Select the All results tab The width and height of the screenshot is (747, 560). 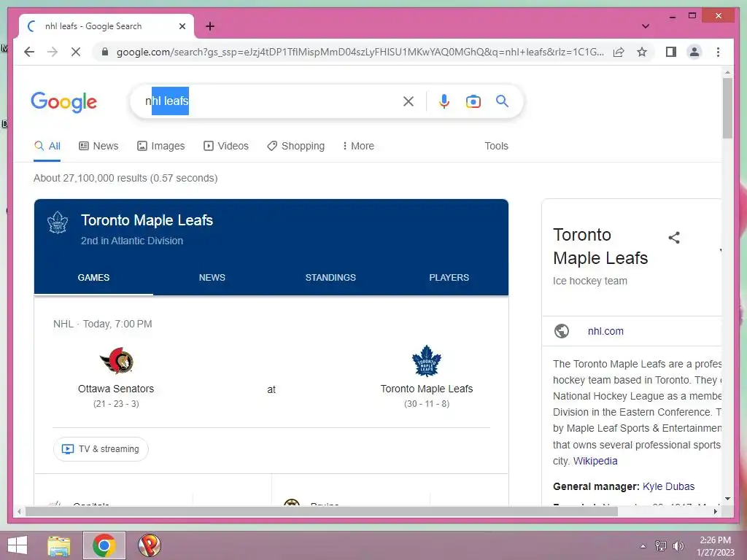click(47, 146)
